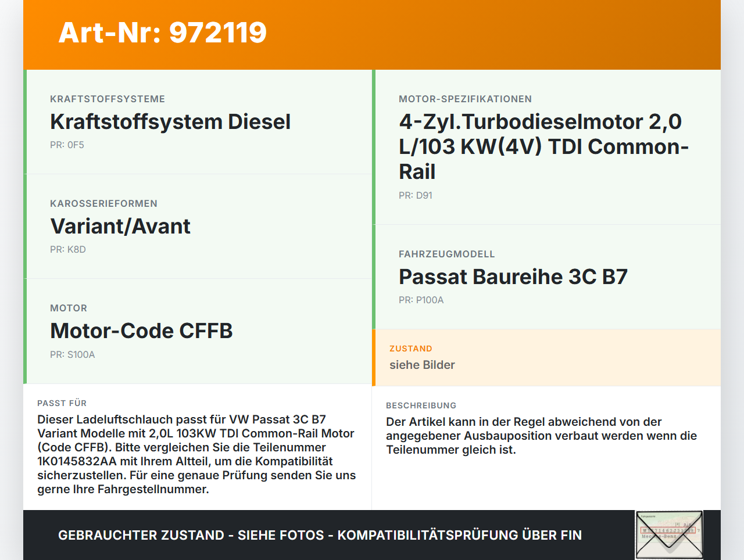This screenshot has height=560, width=744.
Task: Click the KRAFTSTOFFSYSTEME category label
Action: [108, 99]
